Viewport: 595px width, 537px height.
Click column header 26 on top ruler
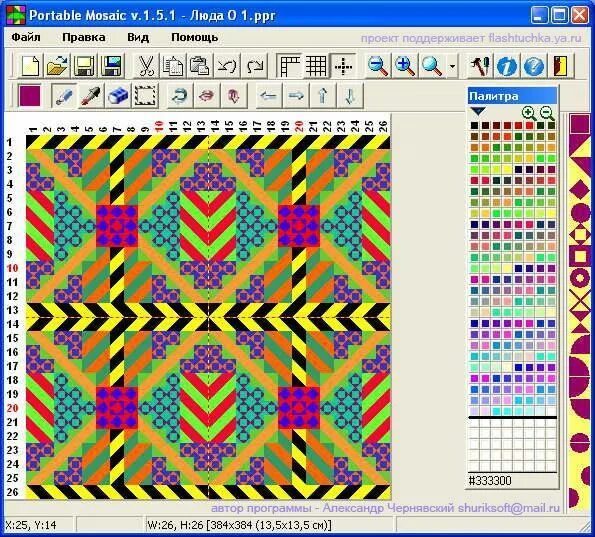pos(383,125)
